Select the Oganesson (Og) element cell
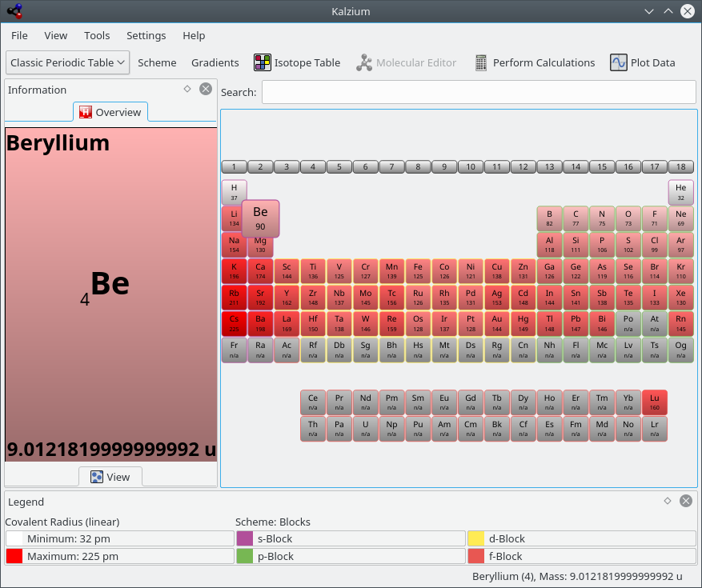The height and width of the screenshot is (588, 702). click(x=681, y=350)
